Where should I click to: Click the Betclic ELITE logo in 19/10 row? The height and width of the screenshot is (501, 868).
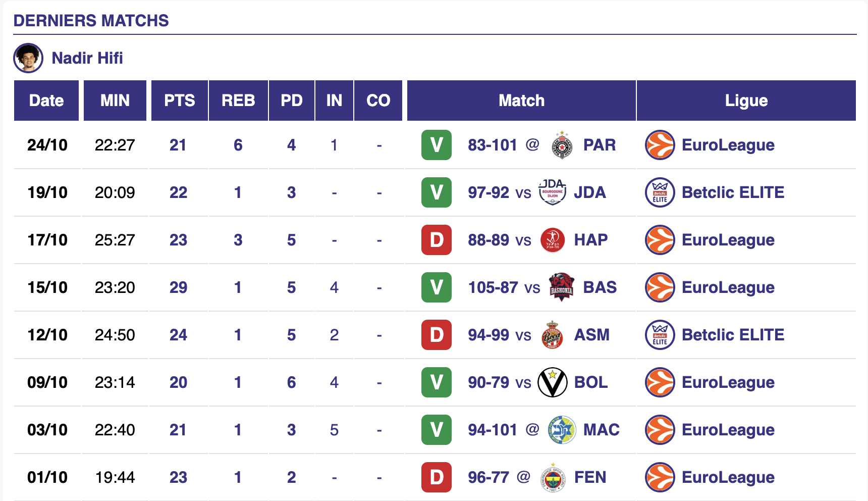(660, 192)
